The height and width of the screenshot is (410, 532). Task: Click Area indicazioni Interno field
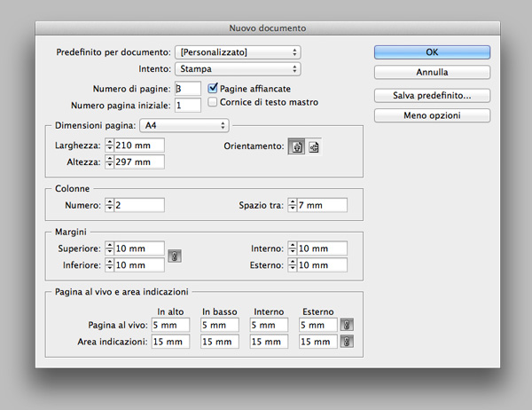coord(269,342)
